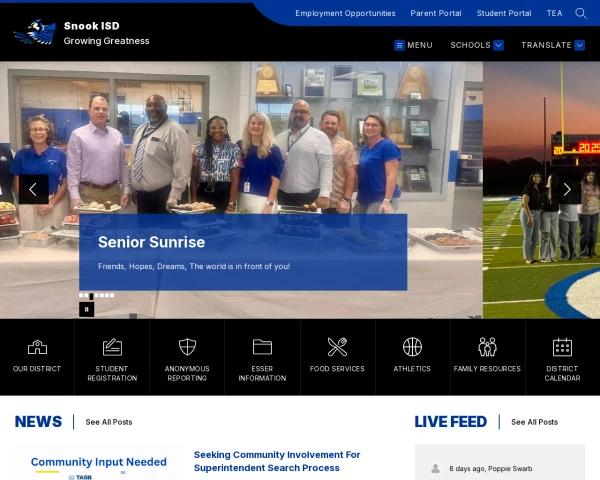600x480 pixels.
Task: Click the Growing Greatness tagline
Action: click(106, 41)
